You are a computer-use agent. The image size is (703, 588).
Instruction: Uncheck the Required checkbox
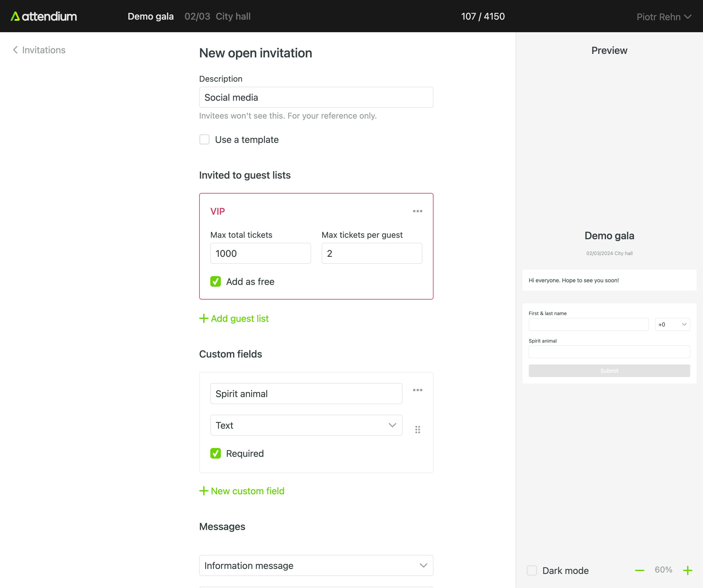click(216, 454)
